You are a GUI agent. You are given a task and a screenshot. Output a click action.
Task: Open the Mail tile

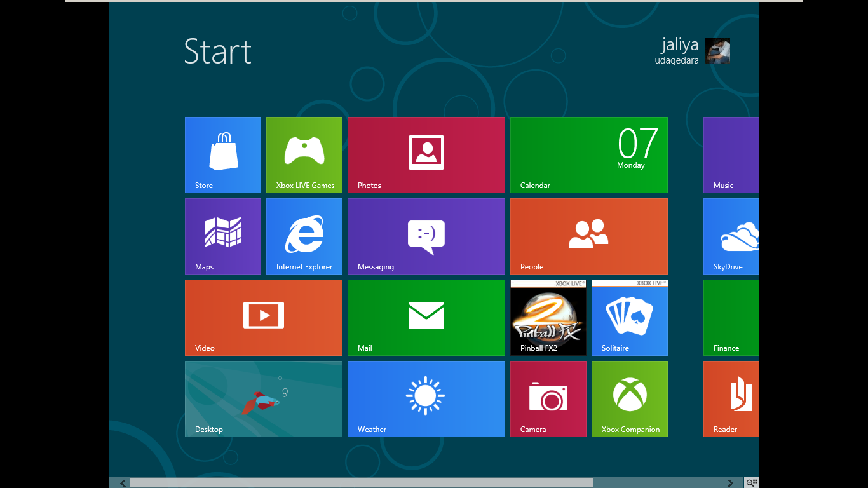pyautogui.click(x=426, y=317)
